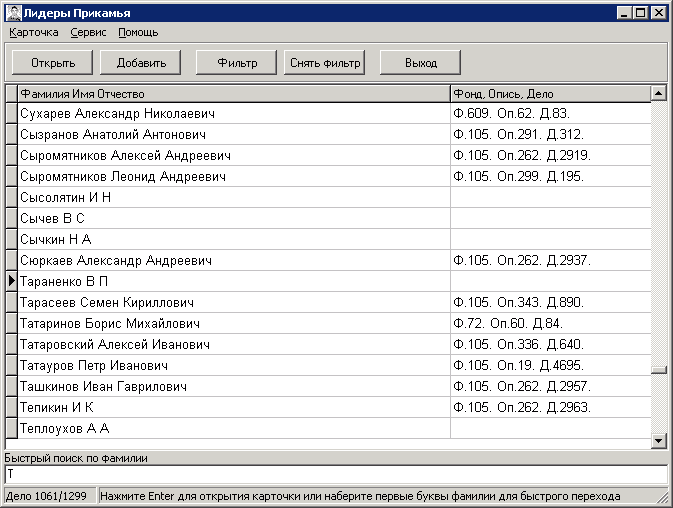This screenshot has height=508, width=673.
Task: Click row selector beside Теплоухов А А
Action: coord(12,429)
